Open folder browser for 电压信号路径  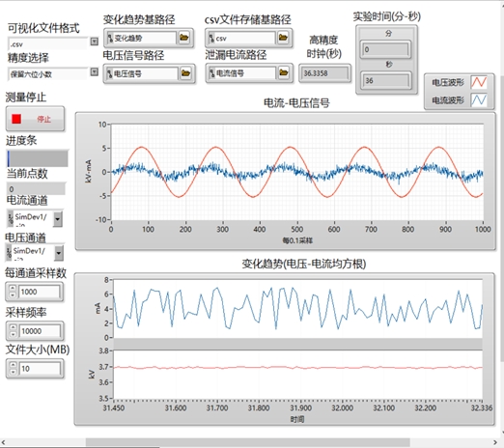point(185,73)
